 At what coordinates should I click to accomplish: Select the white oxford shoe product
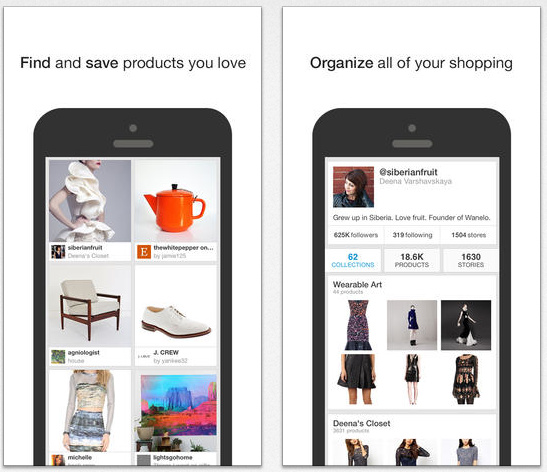tap(177, 306)
